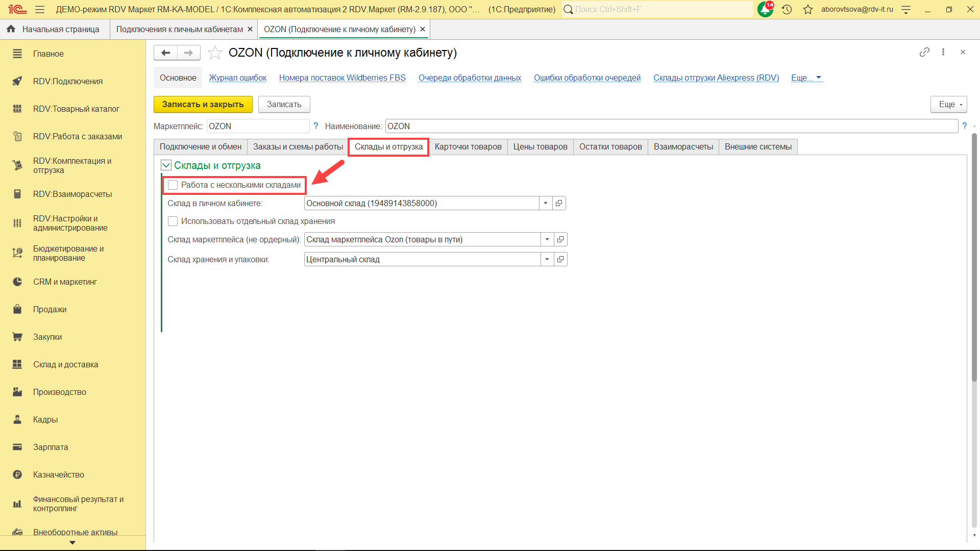980x551 pixels.
Task: Click the Наименование input field
Action: click(671, 126)
